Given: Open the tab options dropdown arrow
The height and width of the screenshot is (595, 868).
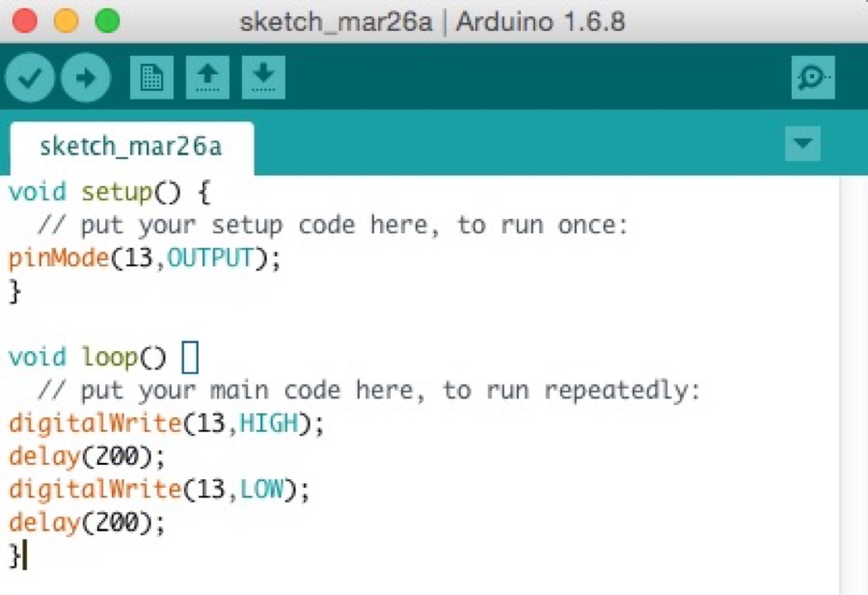Looking at the screenshot, I should click(x=802, y=144).
